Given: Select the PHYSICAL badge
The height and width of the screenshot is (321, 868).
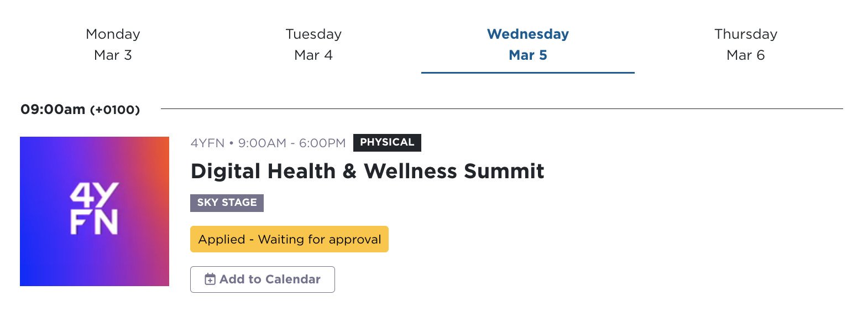Looking at the screenshot, I should (387, 142).
